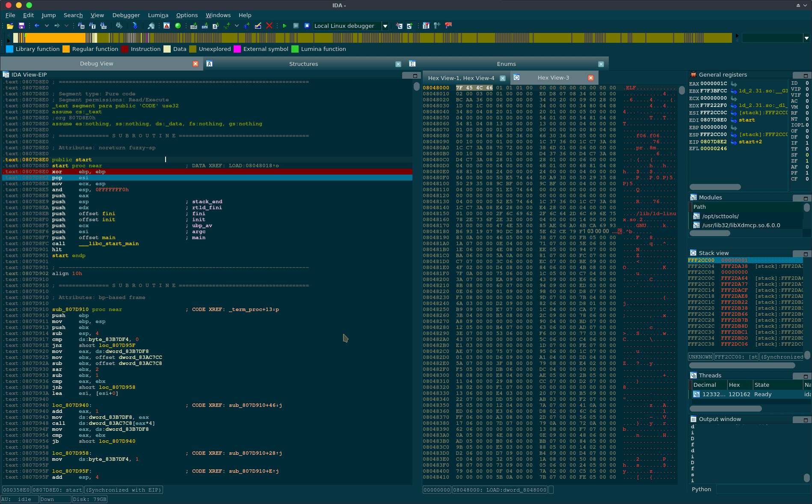
Task: Switch to the Enums tab
Action: click(x=506, y=64)
